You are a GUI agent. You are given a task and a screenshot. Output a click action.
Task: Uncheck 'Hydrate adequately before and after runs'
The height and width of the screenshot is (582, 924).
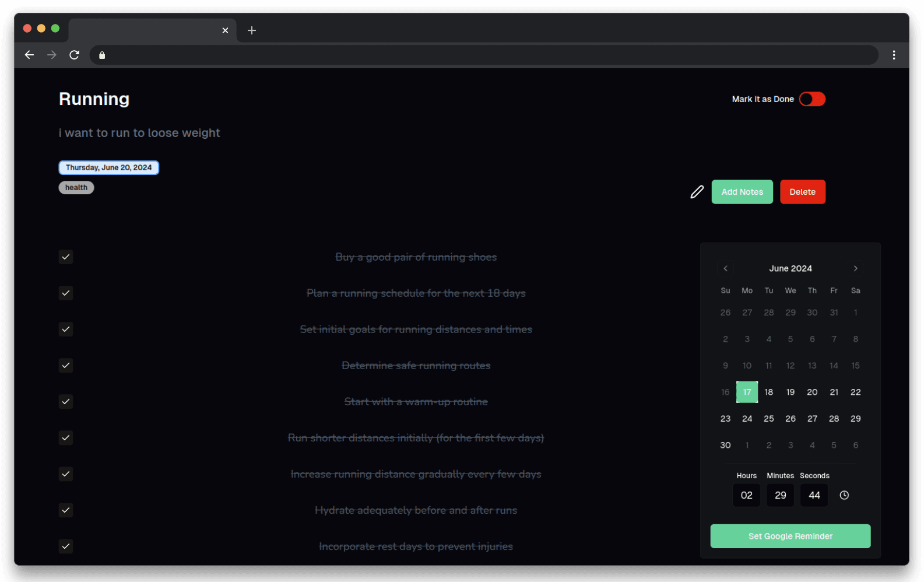(x=66, y=510)
